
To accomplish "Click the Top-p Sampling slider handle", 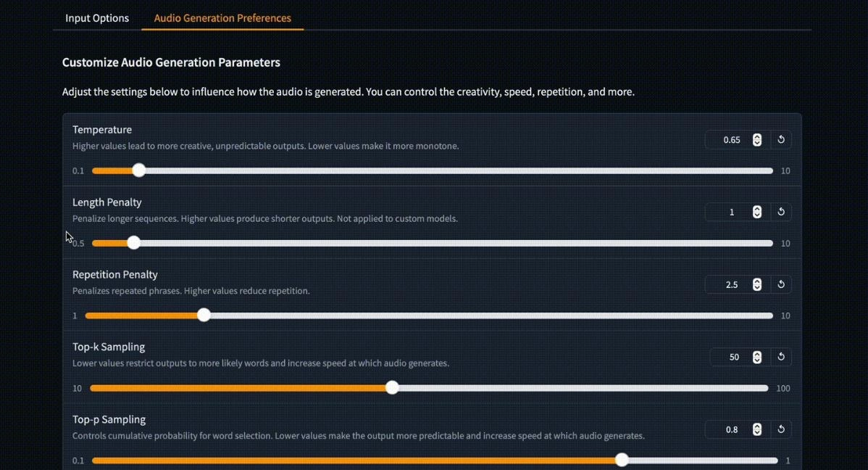I will pyautogui.click(x=622, y=461).
